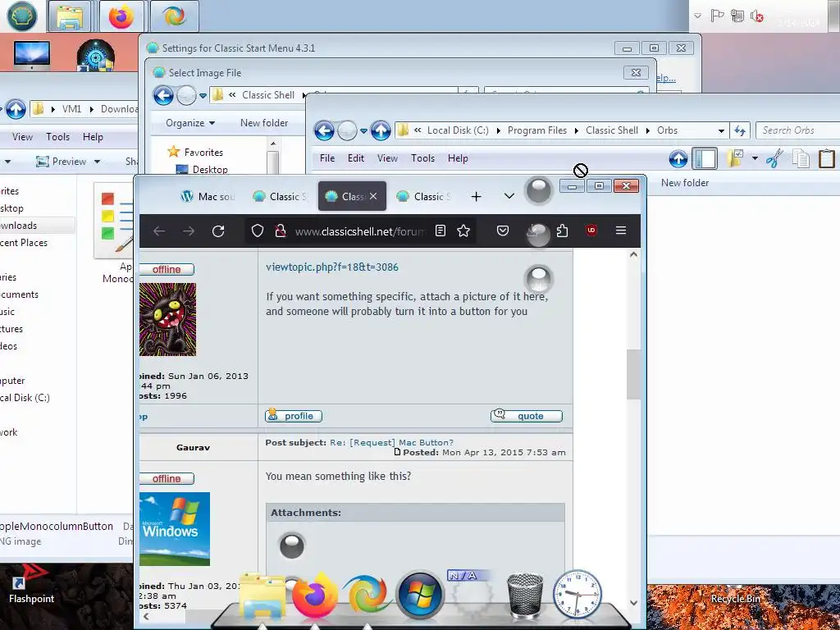Click the Cut scissors icon in Orbs toolbar
Screen dimensions: 840x630
point(774,158)
